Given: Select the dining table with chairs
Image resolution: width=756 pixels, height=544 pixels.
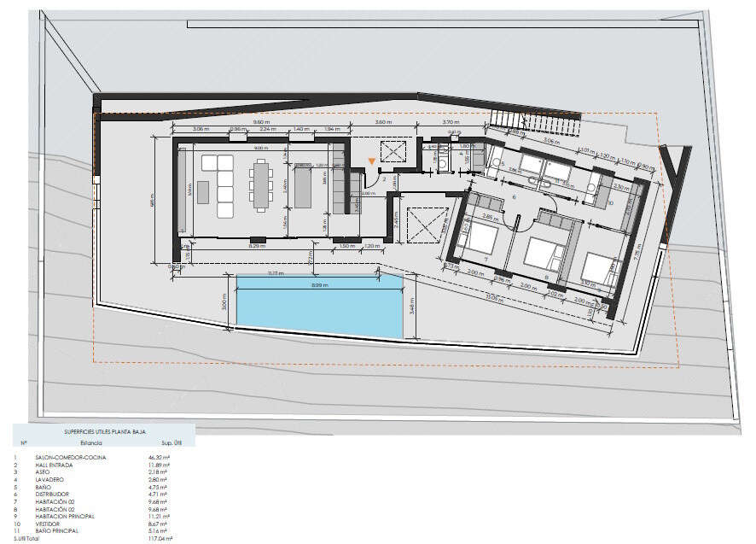Looking at the screenshot, I should click(x=259, y=186).
